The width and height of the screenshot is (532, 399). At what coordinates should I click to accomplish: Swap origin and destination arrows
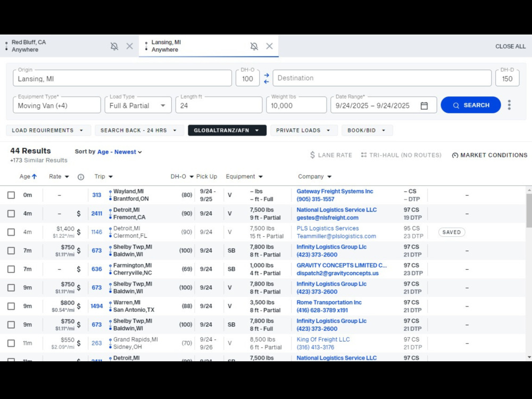click(x=267, y=78)
